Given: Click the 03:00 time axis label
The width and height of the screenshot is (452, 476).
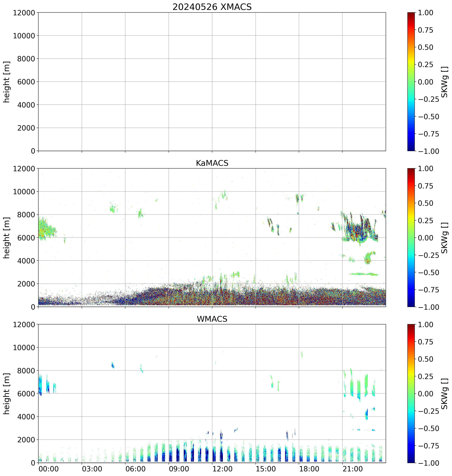Looking at the screenshot, I should pos(92,469).
